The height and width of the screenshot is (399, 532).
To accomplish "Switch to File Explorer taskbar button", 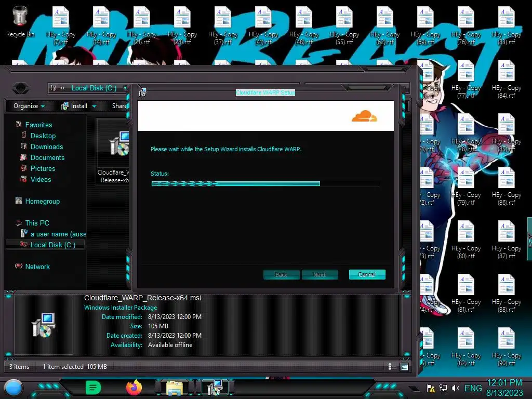I will (x=175, y=388).
